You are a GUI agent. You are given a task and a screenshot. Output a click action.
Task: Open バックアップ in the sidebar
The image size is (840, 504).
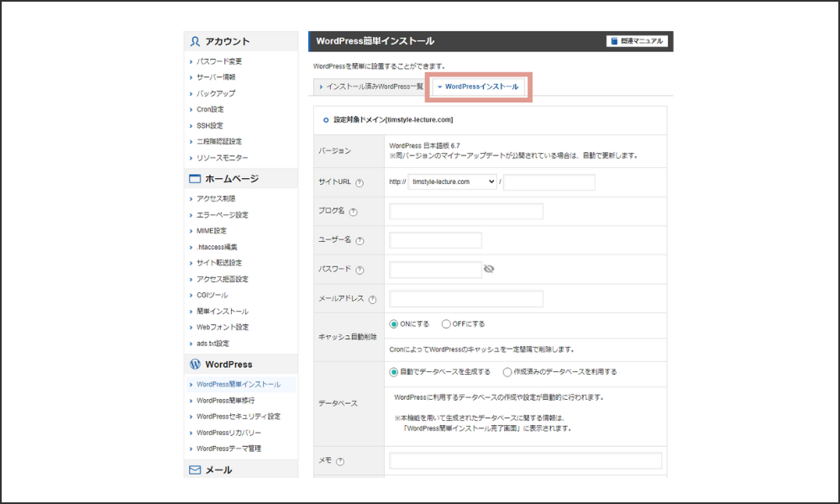click(216, 93)
